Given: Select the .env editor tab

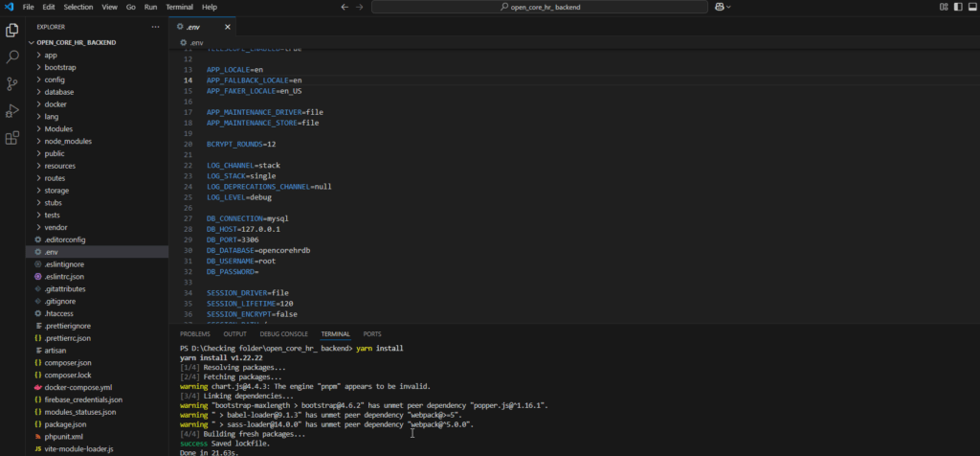Looking at the screenshot, I should coord(203,27).
